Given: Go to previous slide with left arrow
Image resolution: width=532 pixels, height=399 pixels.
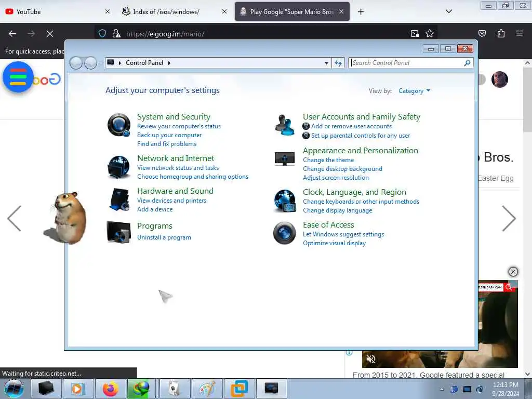Looking at the screenshot, I should pyautogui.click(x=14, y=219).
